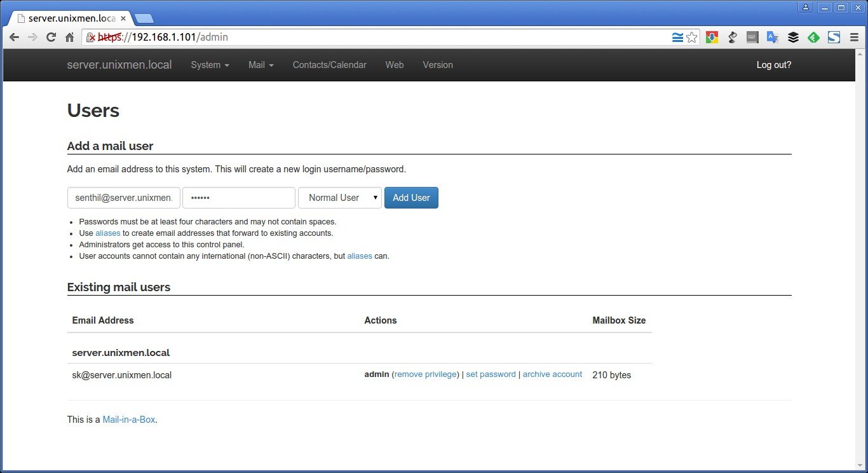Click the 'S' extension toggle icon

[834, 37]
